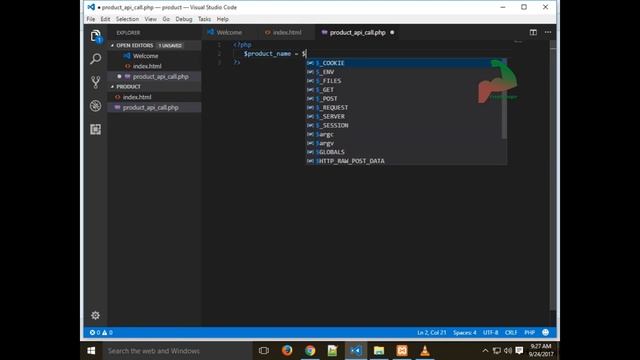640x360 pixels.
Task: Click the unsaved dot on product_api_call.php tab
Action: (392, 32)
